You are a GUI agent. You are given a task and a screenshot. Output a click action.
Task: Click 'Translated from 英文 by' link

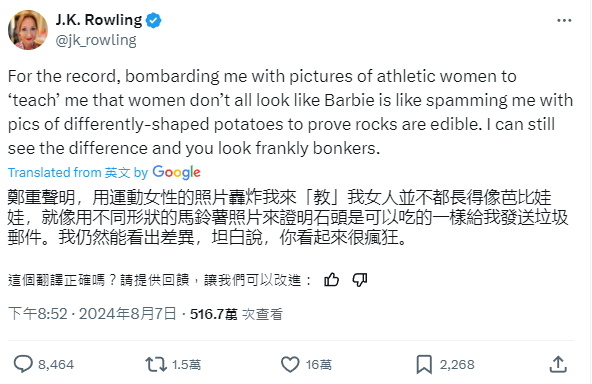coord(78,173)
